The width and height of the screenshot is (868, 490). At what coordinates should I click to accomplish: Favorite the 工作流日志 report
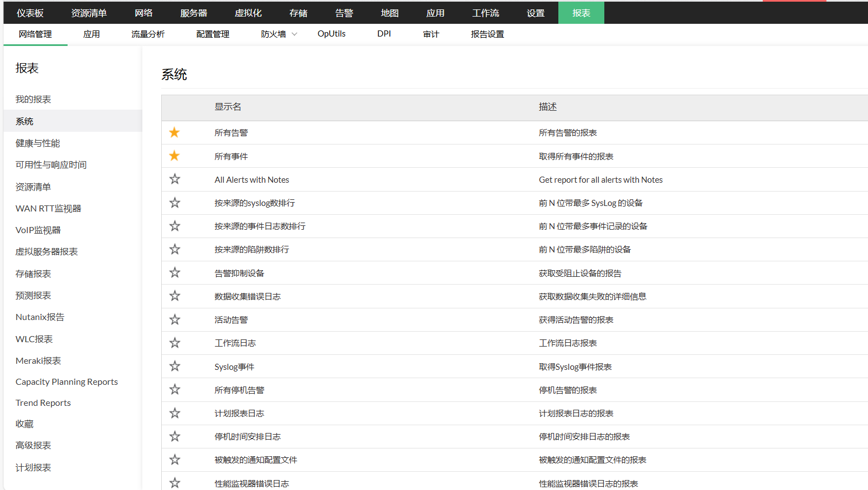point(174,343)
